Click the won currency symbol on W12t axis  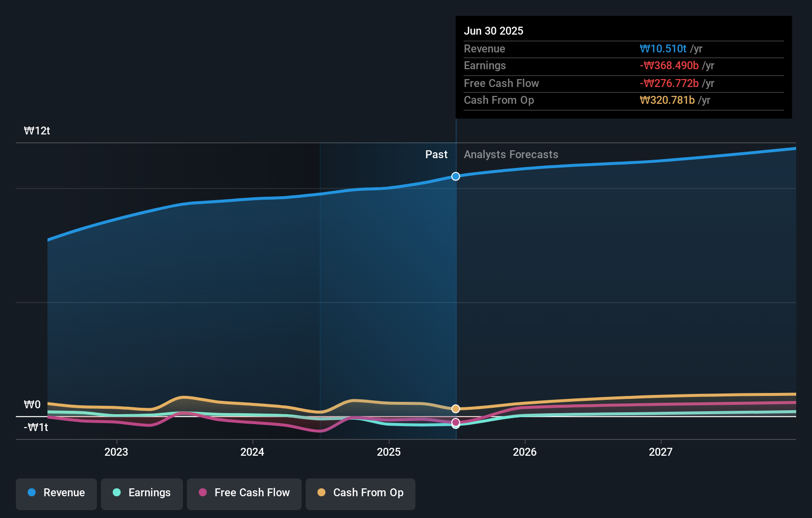coord(30,130)
